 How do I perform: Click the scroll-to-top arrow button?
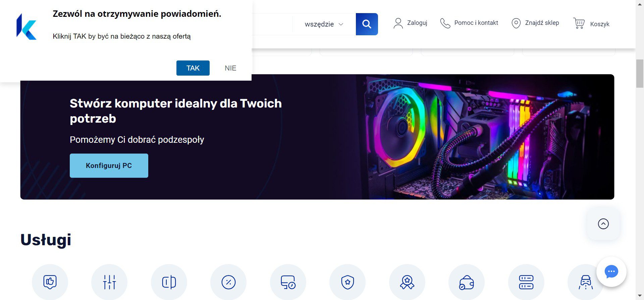603,224
